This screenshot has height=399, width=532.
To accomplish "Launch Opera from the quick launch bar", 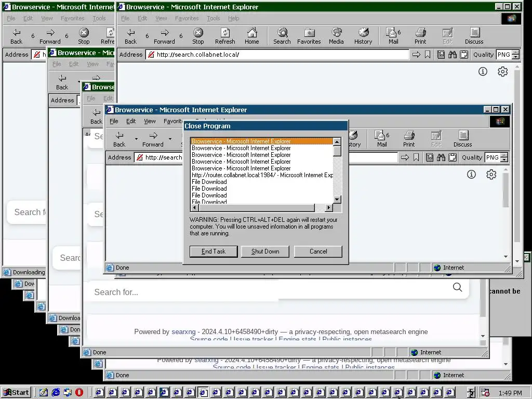I will click(x=79, y=393).
